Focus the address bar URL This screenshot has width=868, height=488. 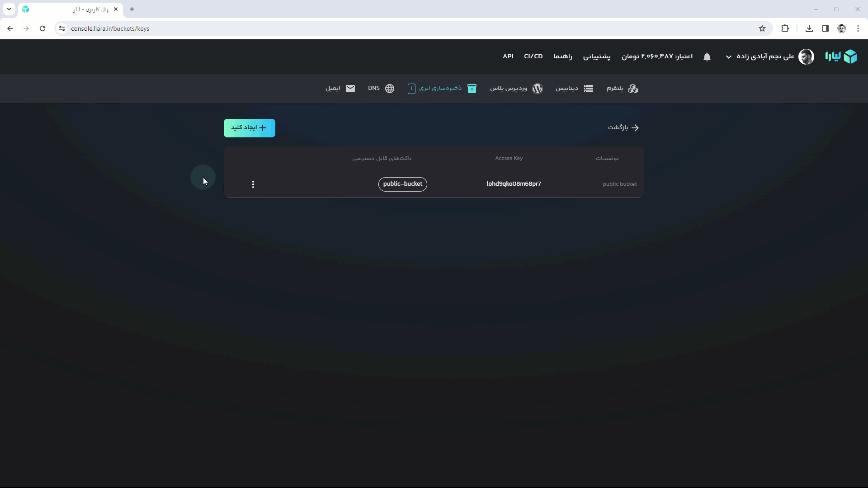(110, 28)
